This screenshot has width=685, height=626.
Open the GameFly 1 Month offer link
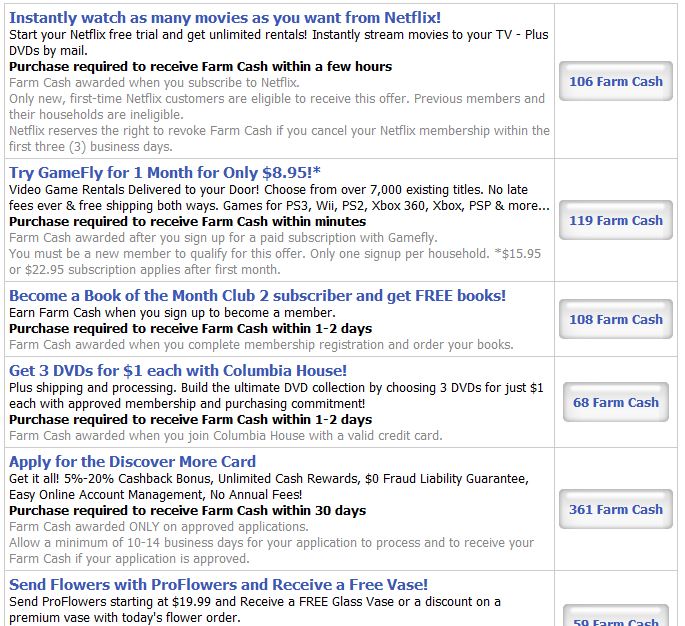tap(165, 173)
